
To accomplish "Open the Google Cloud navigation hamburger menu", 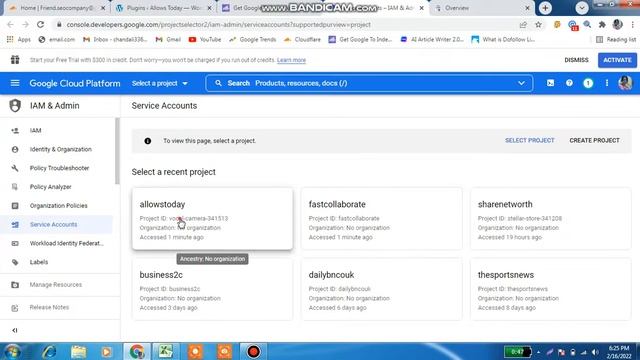I will (15, 83).
